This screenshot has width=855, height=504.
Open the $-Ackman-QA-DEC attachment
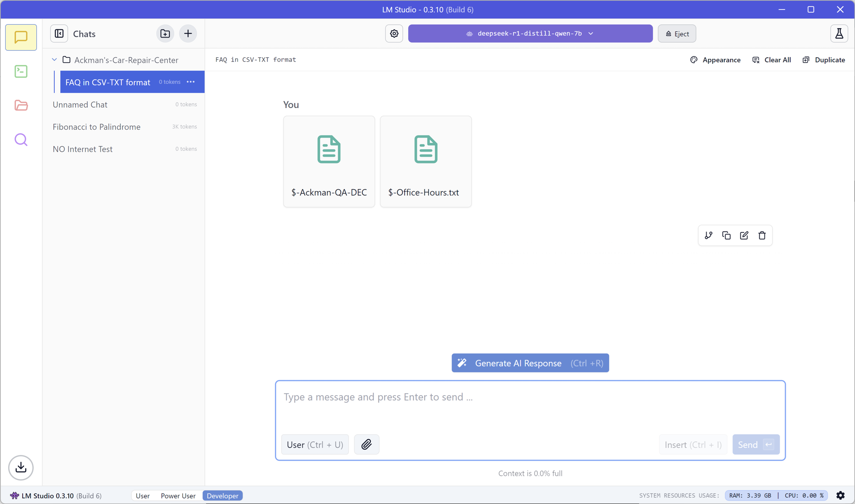329,161
